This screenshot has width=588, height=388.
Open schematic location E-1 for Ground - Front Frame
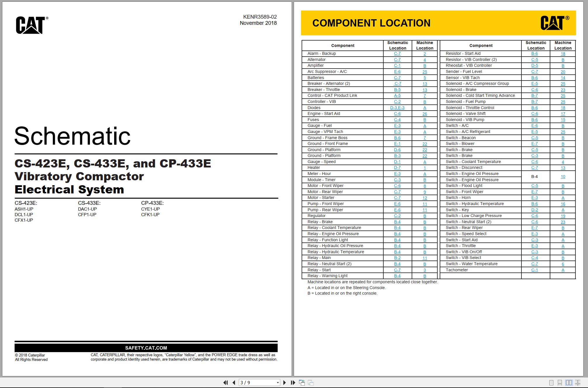[397, 144]
